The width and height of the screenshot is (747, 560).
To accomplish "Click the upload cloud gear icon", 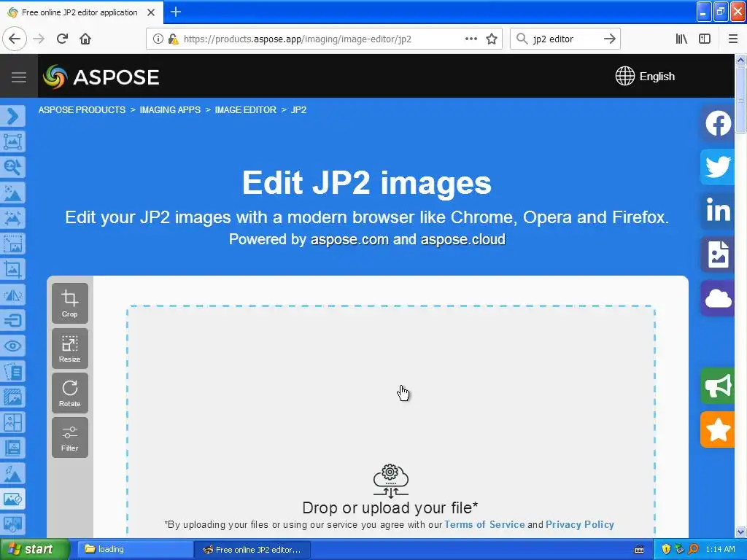I will (391, 481).
